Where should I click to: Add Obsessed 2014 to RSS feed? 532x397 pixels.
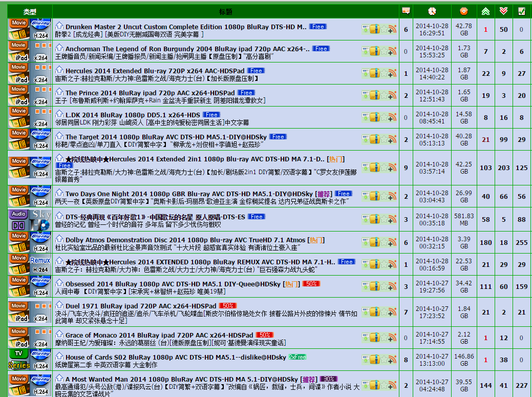tap(392, 286)
